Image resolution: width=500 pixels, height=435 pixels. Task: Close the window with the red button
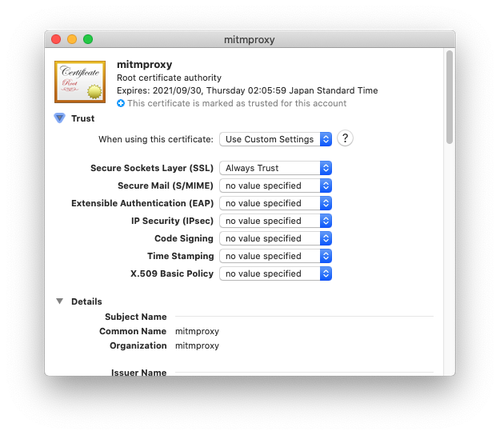click(x=56, y=39)
